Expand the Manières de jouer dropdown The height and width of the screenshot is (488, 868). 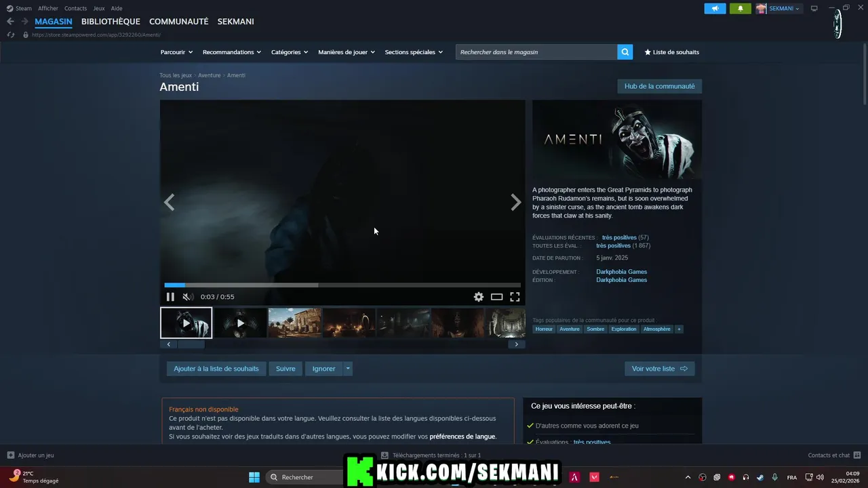(x=347, y=52)
